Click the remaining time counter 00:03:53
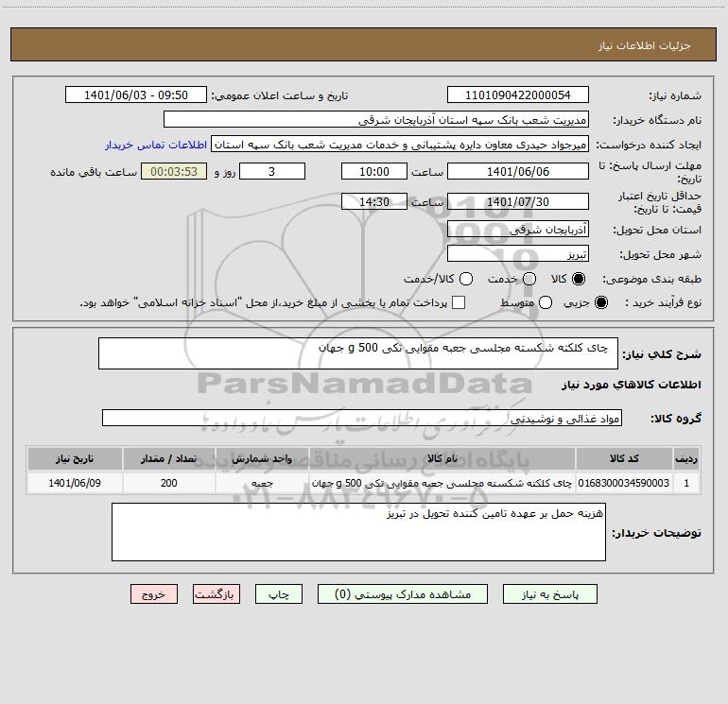Image resolution: width=728 pixels, height=704 pixels. [174, 171]
